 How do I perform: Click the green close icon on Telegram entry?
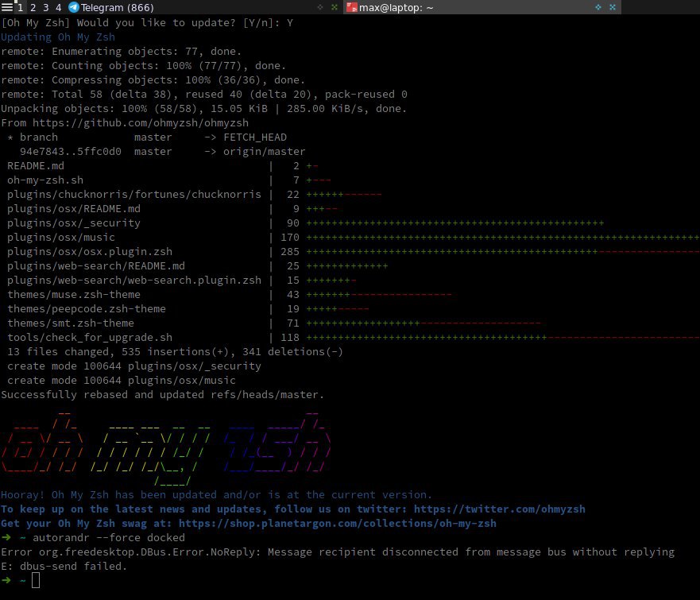[335, 7]
